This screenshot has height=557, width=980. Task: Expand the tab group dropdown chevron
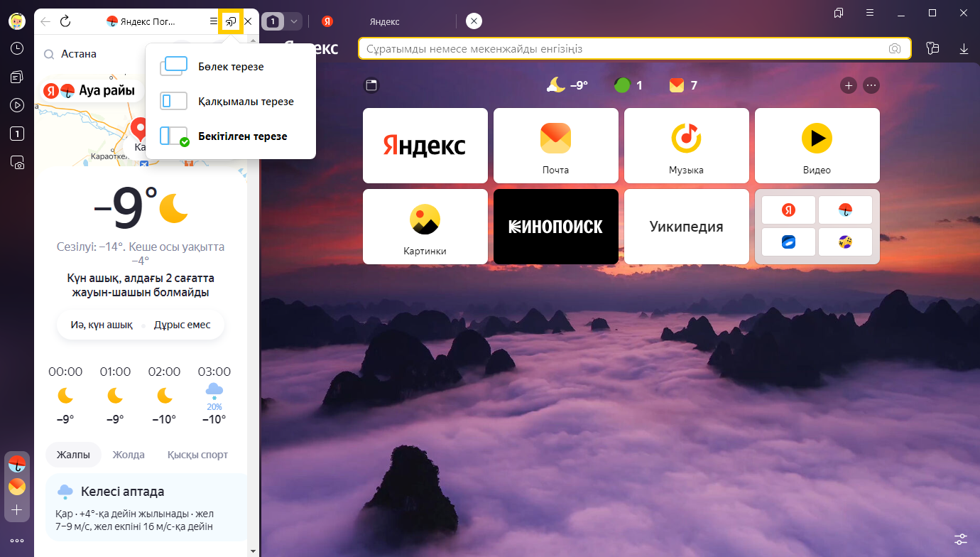pyautogui.click(x=294, y=21)
